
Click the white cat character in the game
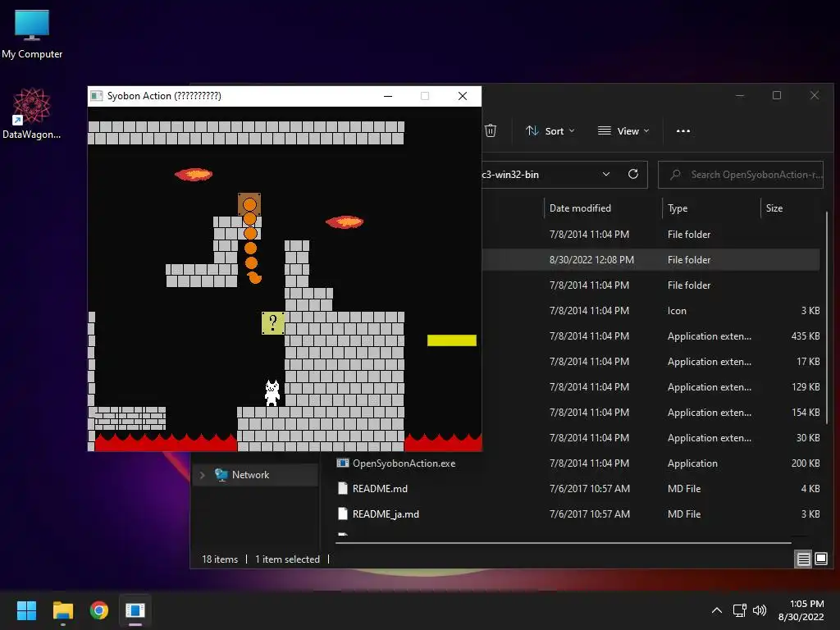pos(272,393)
